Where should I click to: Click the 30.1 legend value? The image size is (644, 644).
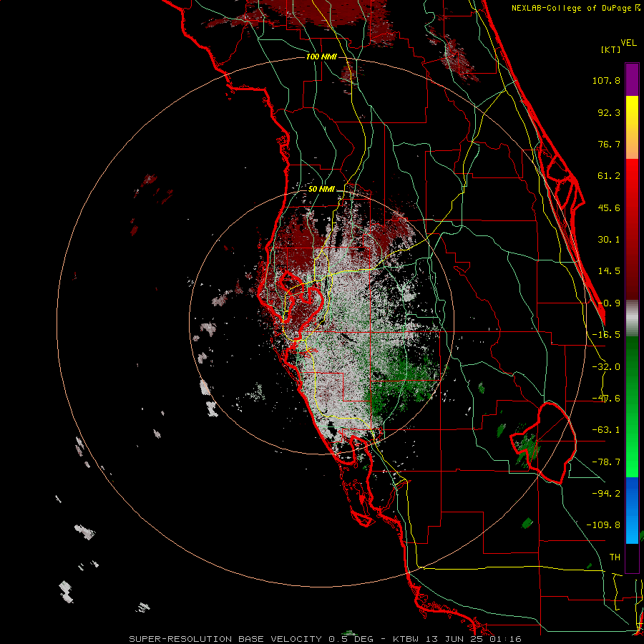(609, 240)
